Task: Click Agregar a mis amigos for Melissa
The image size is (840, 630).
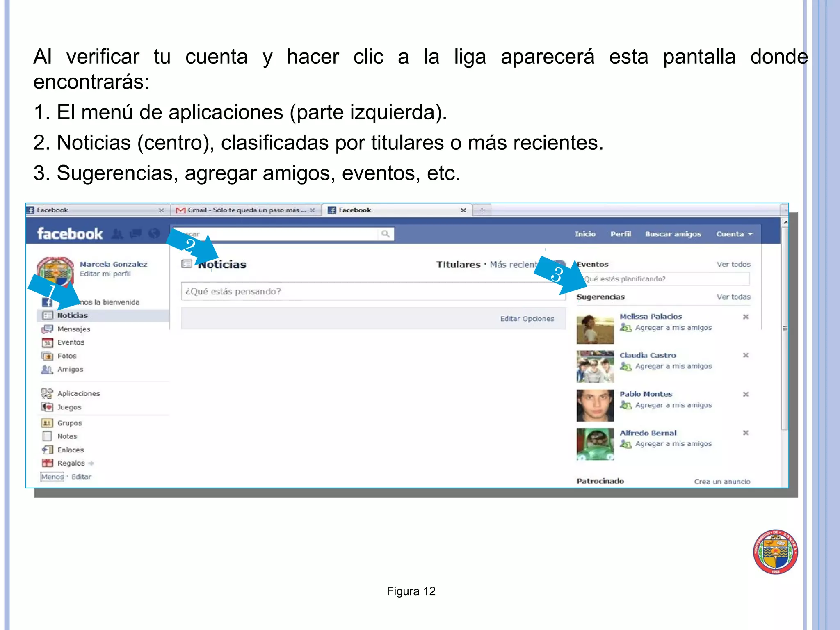Action: click(x=673, y=328)
